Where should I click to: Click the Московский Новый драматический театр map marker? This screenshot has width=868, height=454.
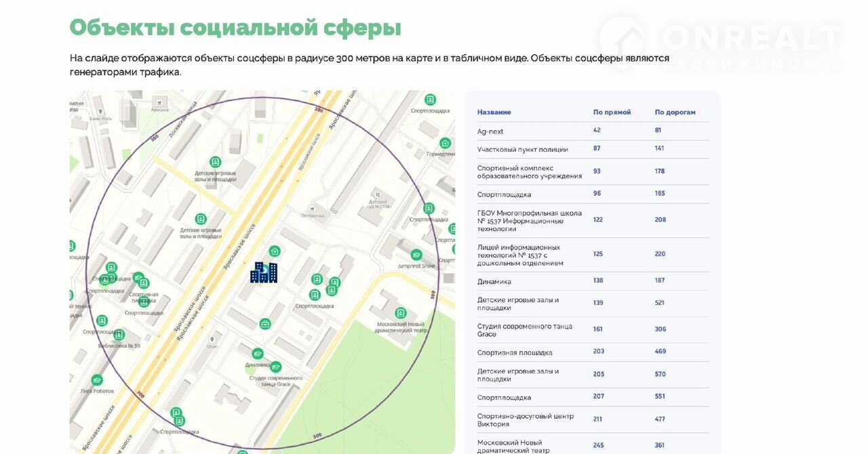click(401, 313)
